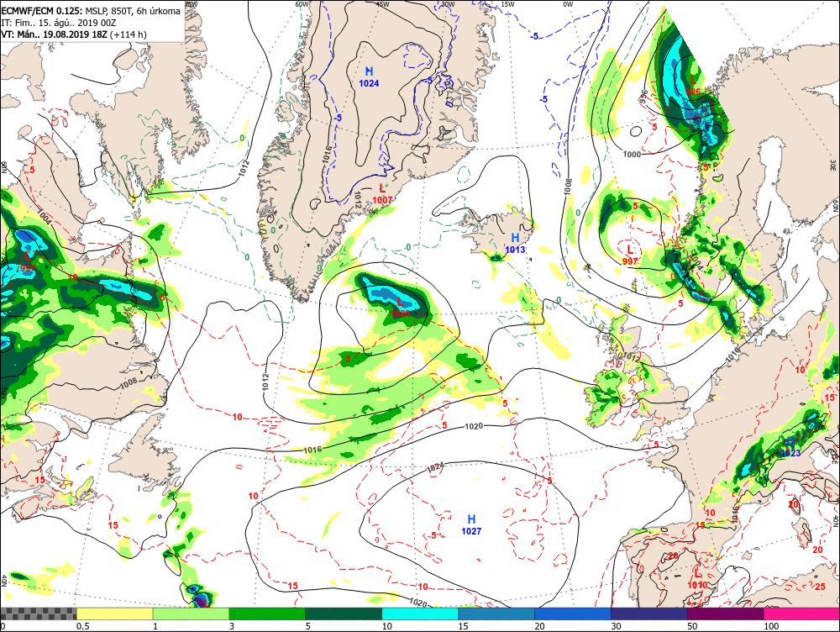Click the yellow 0.5–1 mm legend swatch
Screen dimensions: 840x632
(114, 614)
